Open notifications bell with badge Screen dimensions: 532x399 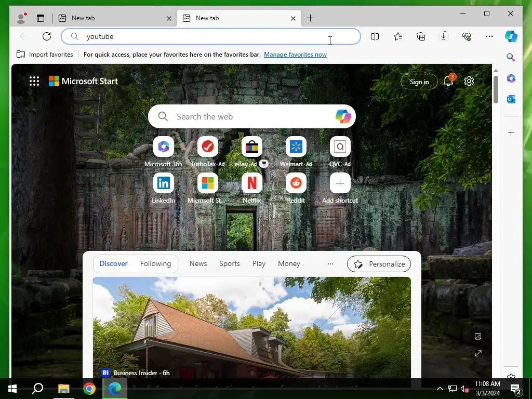(448, 81)
